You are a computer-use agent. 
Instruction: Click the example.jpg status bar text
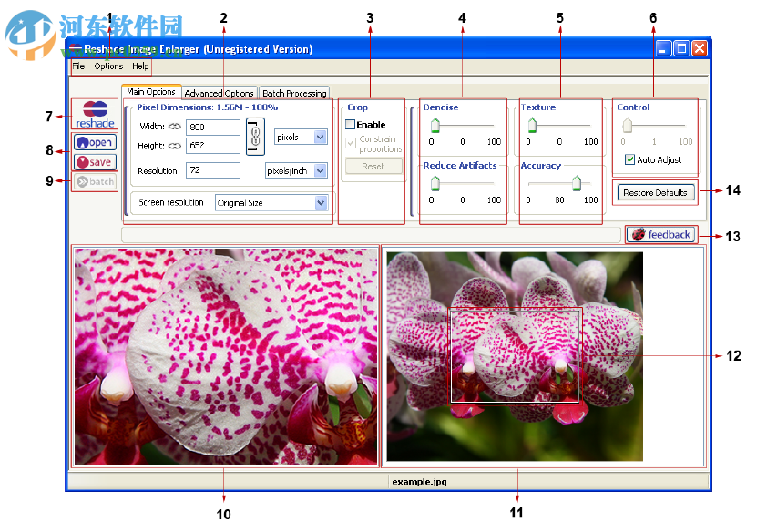pyautogui.click(x=419, y=482)
